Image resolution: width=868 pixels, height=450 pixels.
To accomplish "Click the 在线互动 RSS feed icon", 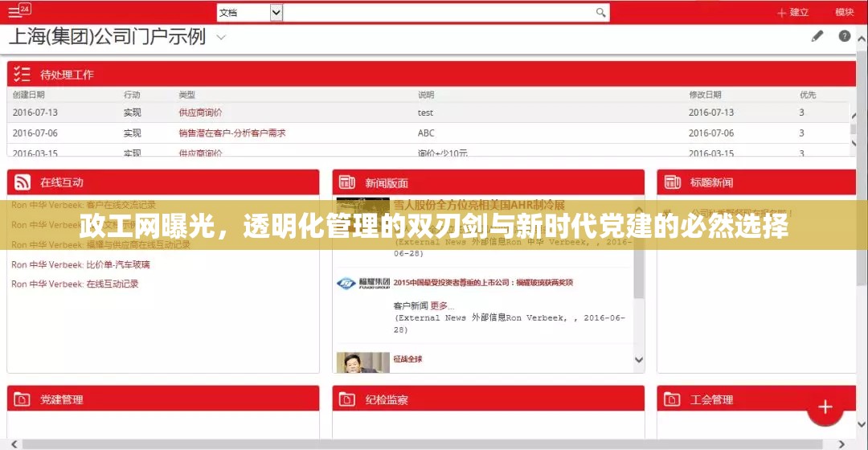I will tap(23, 182).
